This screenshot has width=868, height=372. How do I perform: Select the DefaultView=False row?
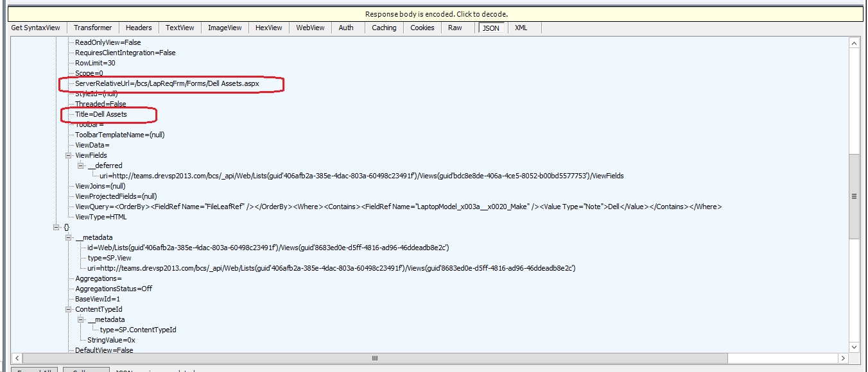click(104, 350)
